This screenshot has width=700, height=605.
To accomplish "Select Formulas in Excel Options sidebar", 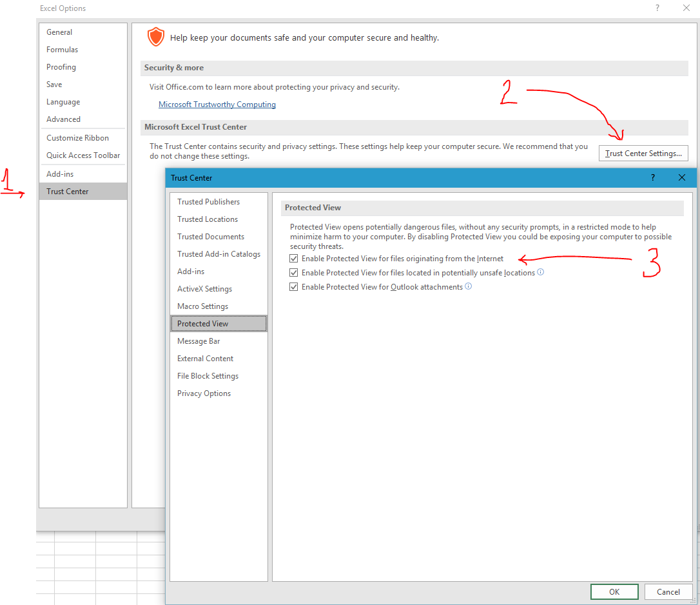I will pos(62,50).
